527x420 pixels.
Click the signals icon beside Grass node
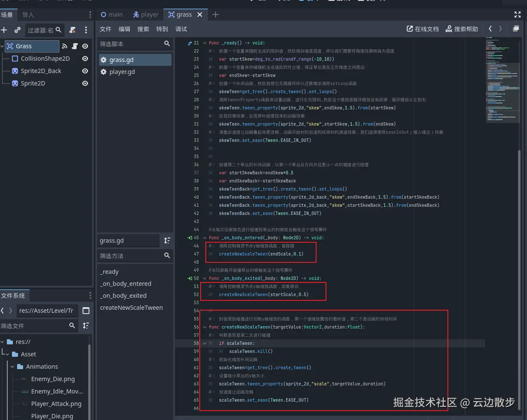pyautogui.click(x=65, y=46)
